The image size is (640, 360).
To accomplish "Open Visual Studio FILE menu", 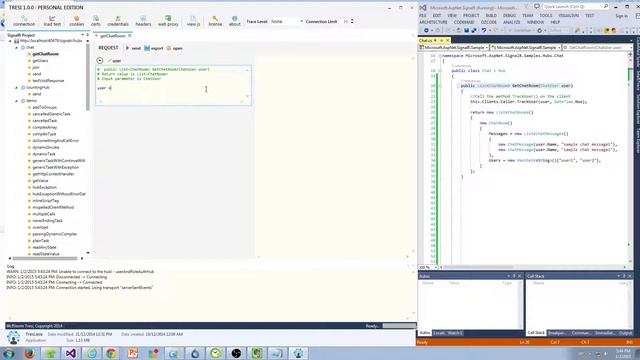I will [x=423, y=16].
